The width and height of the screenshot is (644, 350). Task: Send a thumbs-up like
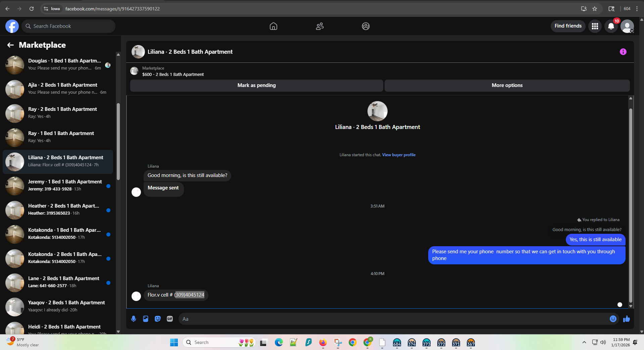(x=627, y=319)
